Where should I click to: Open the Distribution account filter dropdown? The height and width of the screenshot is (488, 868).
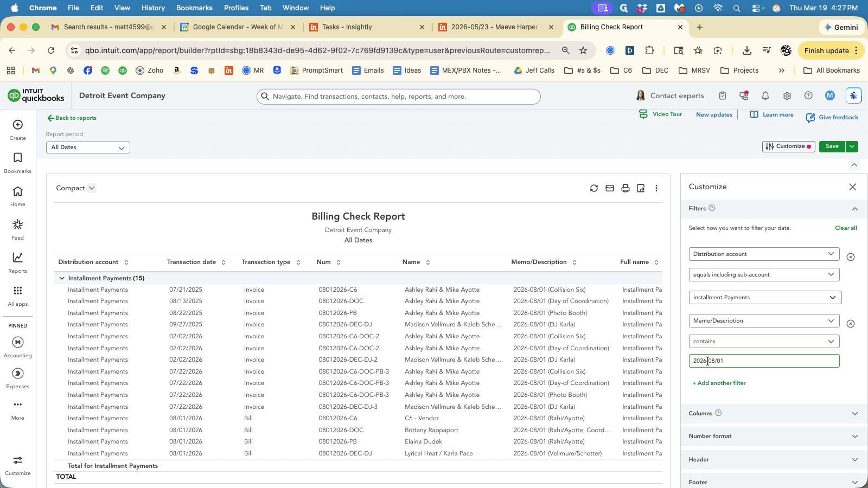coord(764,254)
